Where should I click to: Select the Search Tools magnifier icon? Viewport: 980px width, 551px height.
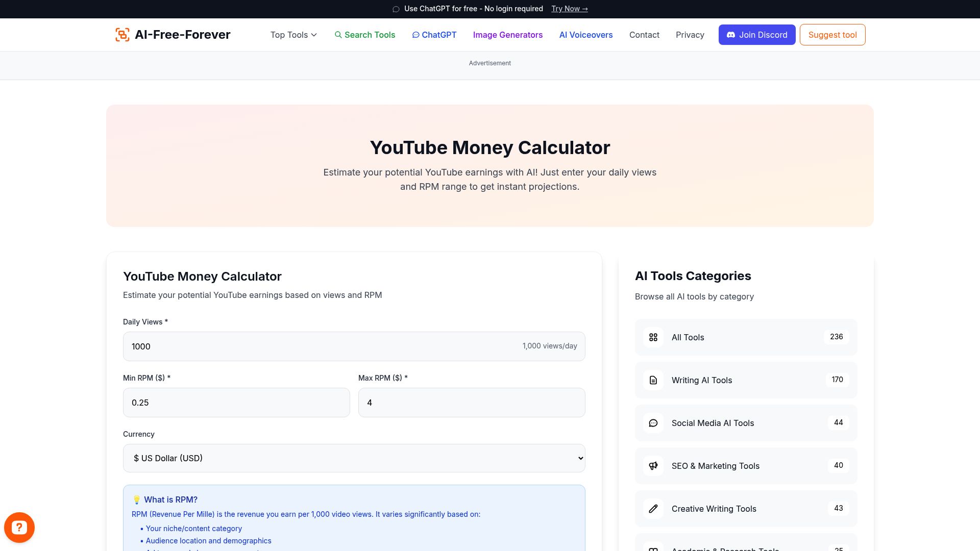pos(338,35)
